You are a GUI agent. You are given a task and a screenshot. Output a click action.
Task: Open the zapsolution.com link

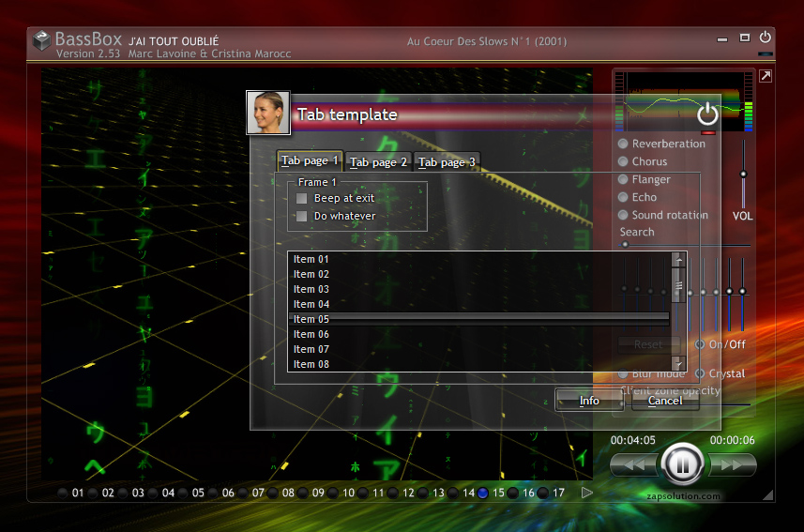[683, 496]
